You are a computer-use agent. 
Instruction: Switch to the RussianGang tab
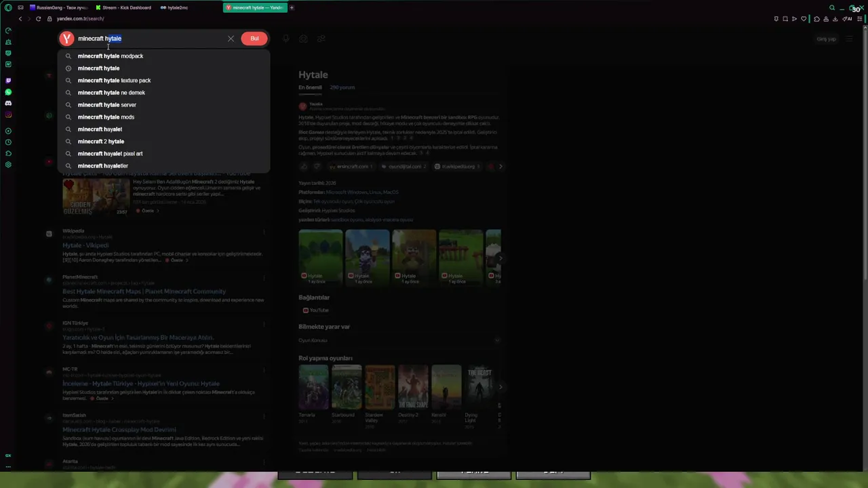(58, 7)
